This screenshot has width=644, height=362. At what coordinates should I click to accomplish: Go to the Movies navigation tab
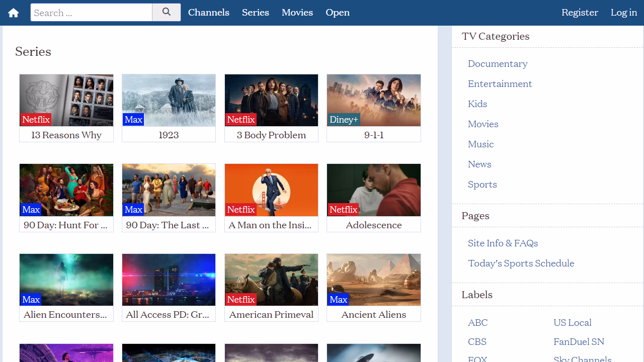[x=297, y=13]
